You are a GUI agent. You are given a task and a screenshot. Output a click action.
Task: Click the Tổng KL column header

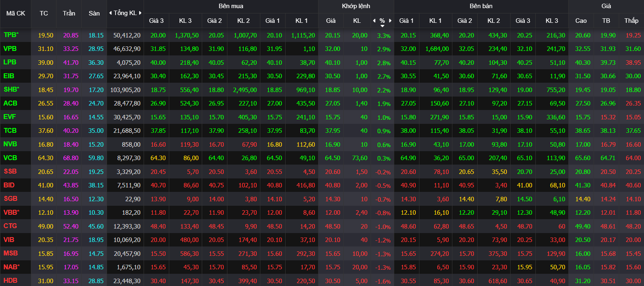coord(125,13)
